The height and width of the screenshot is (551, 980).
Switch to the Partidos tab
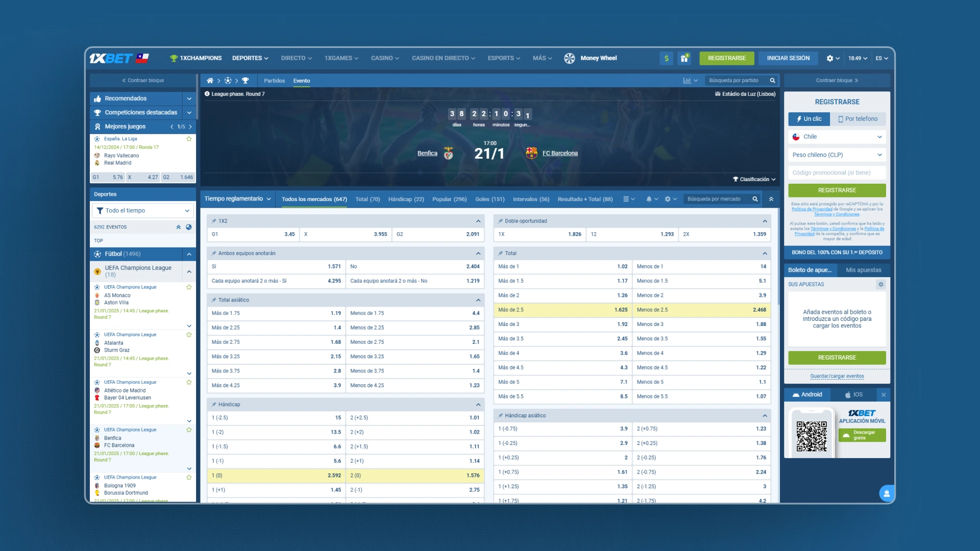click(275, 81)
